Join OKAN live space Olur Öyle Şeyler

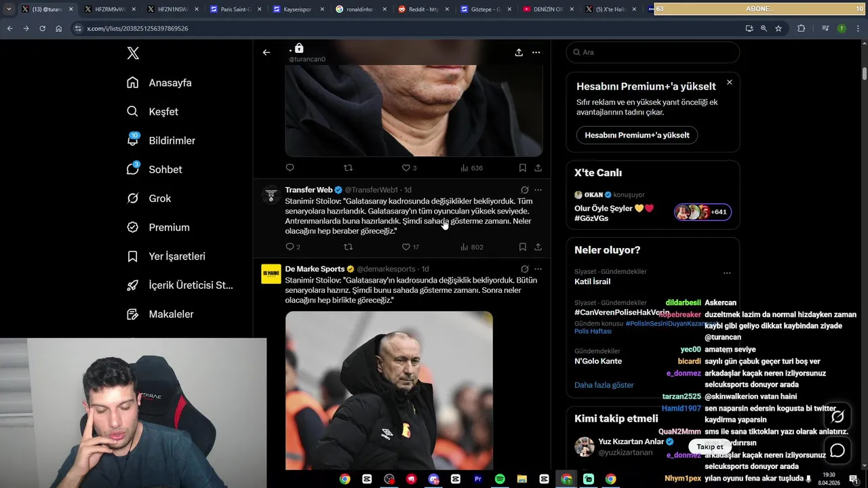point(614,213)
